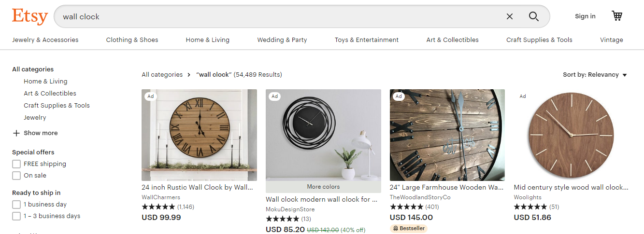
Task: Click the Etsy logo
Action: 30,16
